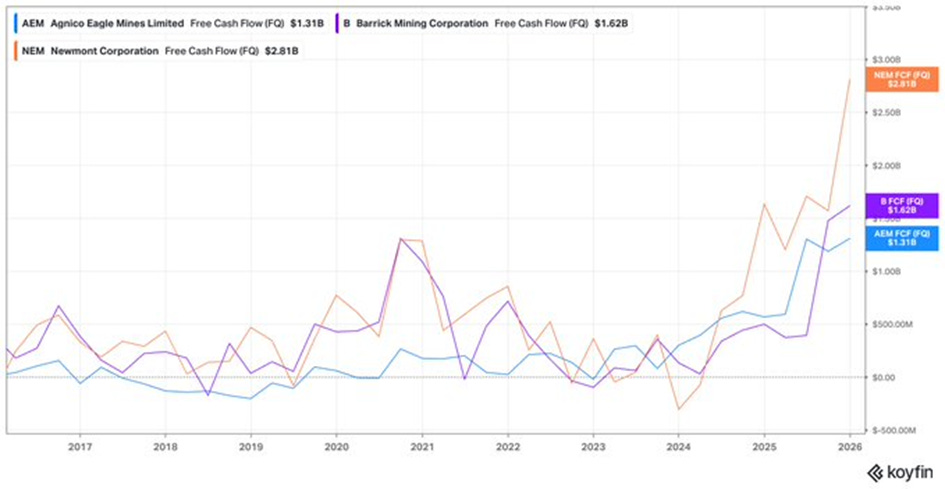Click the 2024 x-axis year label
This screenshot has height=489, width=945.
coord(679,448)
